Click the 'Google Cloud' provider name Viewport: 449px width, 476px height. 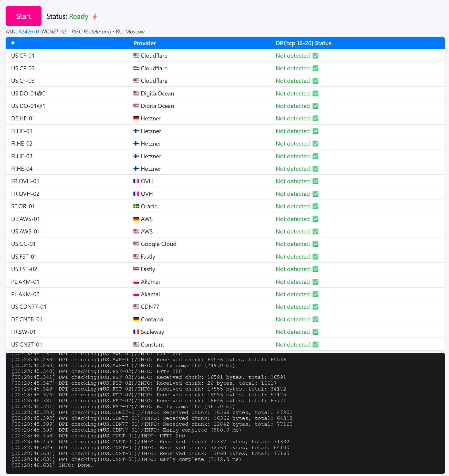tap(158, 244)
